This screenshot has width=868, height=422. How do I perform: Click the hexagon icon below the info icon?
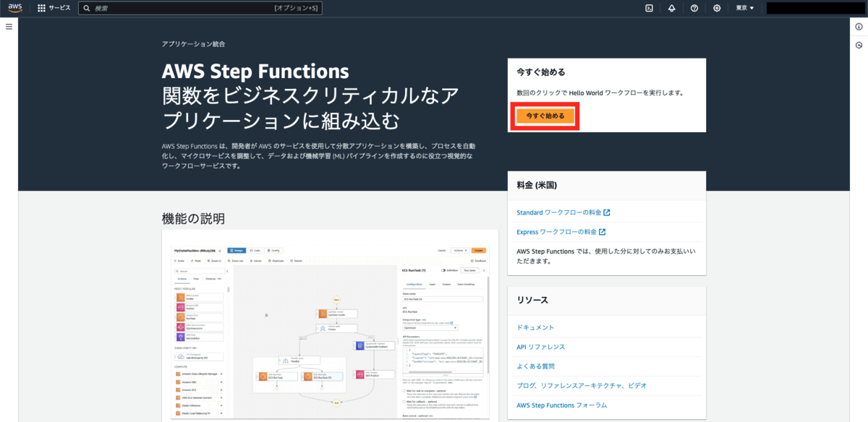point(859,46)
